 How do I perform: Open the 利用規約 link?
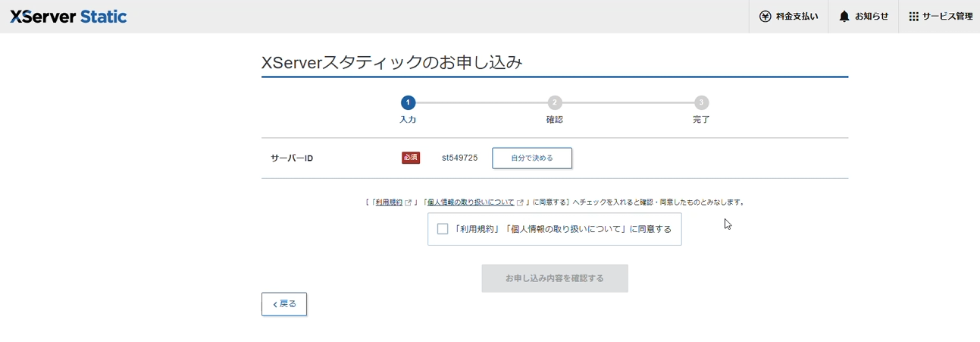389,202
